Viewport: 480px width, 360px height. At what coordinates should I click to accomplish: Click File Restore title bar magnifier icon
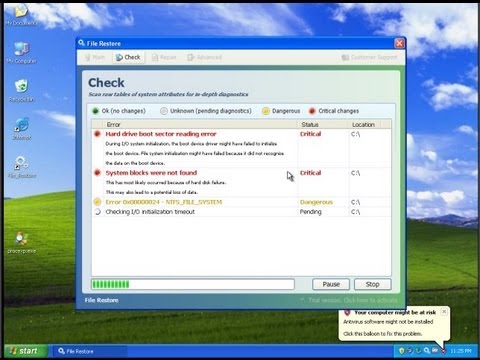(81, 43)
